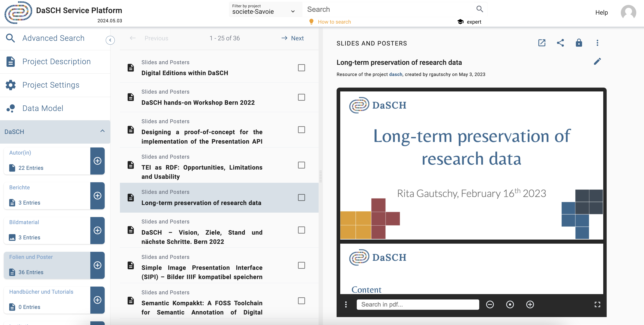The width and height of the screenshot is (644, 325).
Task: Open the resource more-options menu
Action: (x=597, y=43)
